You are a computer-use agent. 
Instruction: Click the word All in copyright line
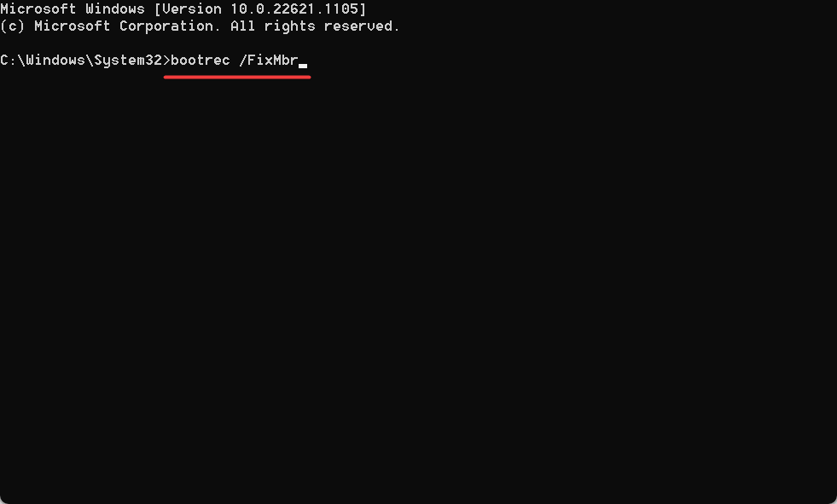[x=243, y=26]
